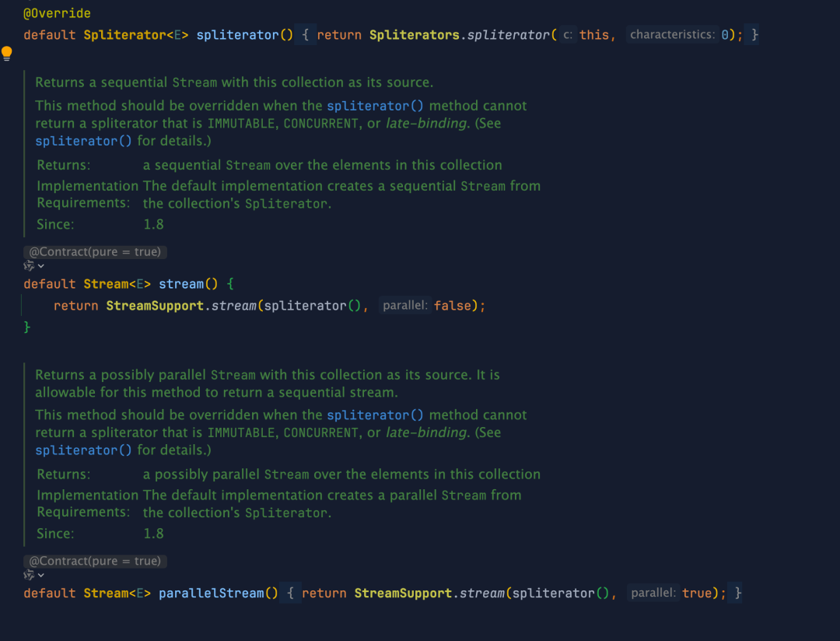Image resolution: width=840 pixels, height=641 pixels.
Task: Follow the spliterator() method link in parallelStream docs
Action: (375, 415)
